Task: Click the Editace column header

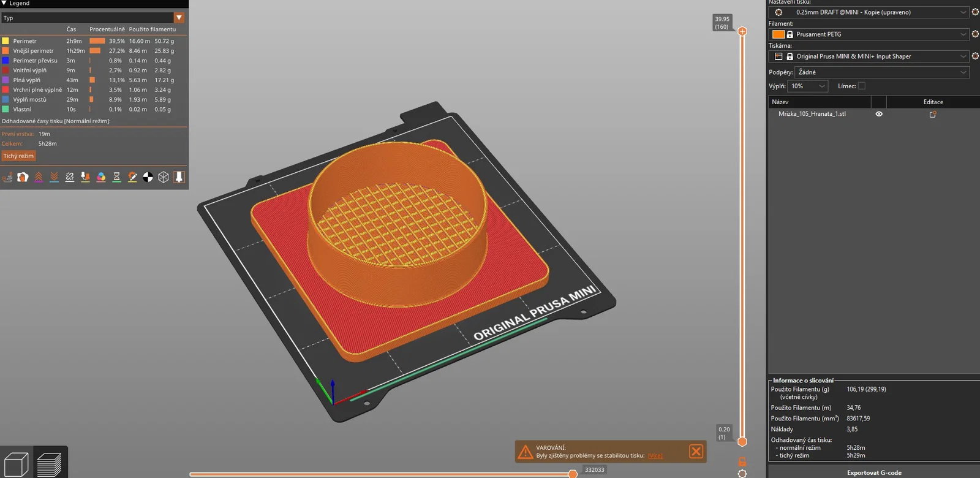Action: coord(933,102)
